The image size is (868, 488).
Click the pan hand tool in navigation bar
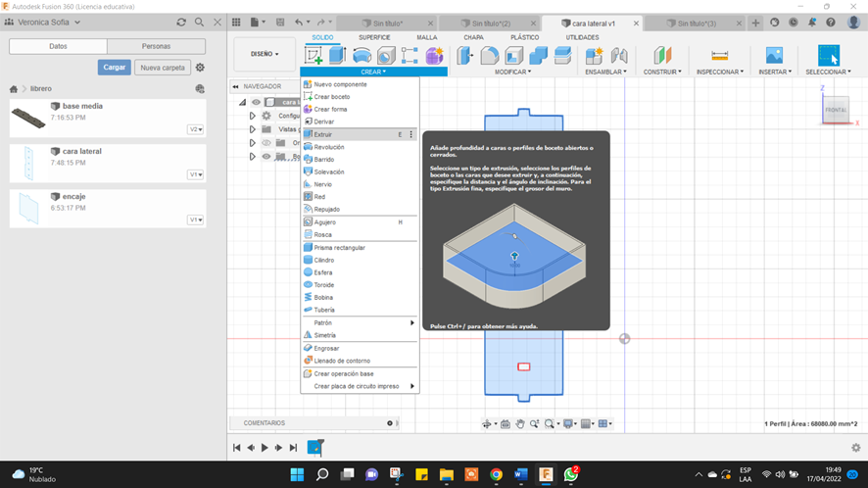click(x=520, y=424)
